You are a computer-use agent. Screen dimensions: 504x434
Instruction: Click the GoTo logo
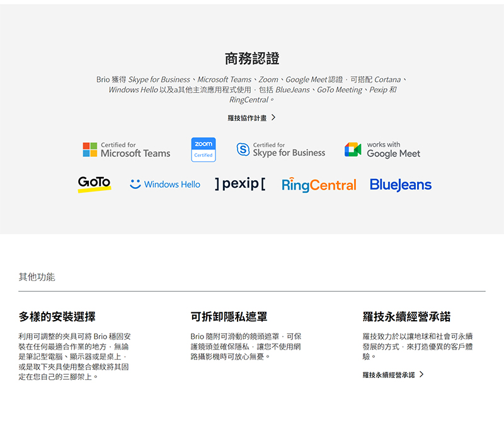(94, 184)
